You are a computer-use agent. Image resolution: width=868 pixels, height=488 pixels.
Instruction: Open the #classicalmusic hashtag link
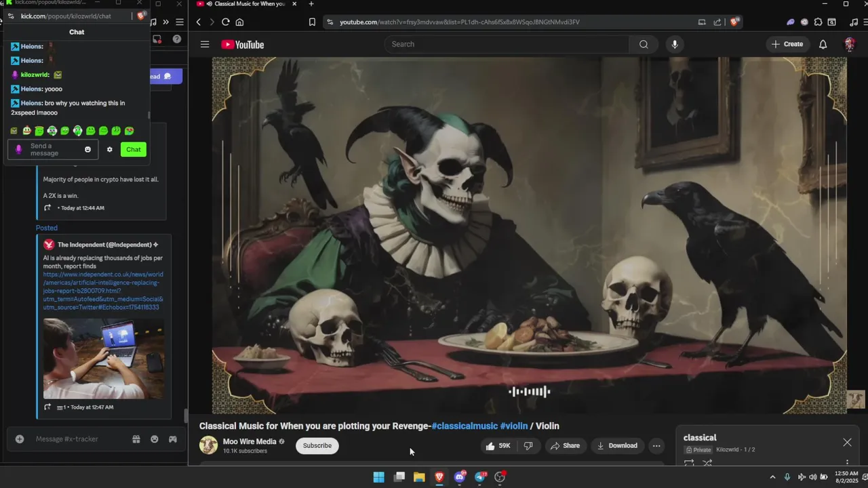(465, 426)
